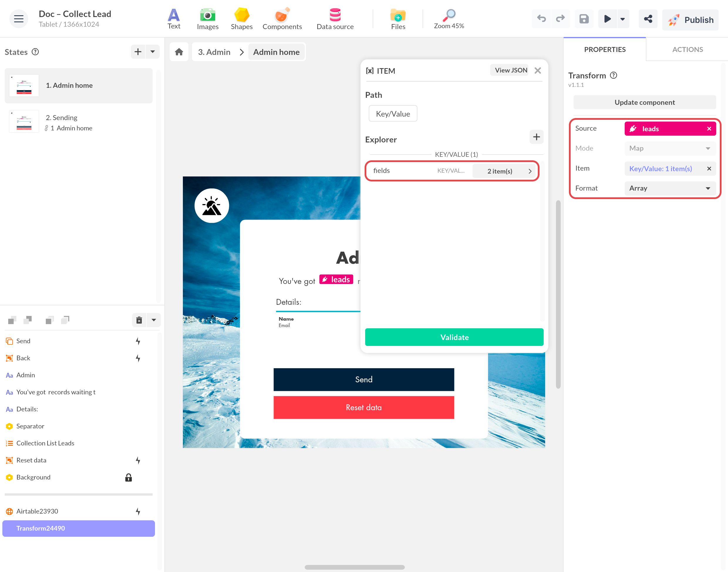Select the Airtable23930 component

coord(78,512)
